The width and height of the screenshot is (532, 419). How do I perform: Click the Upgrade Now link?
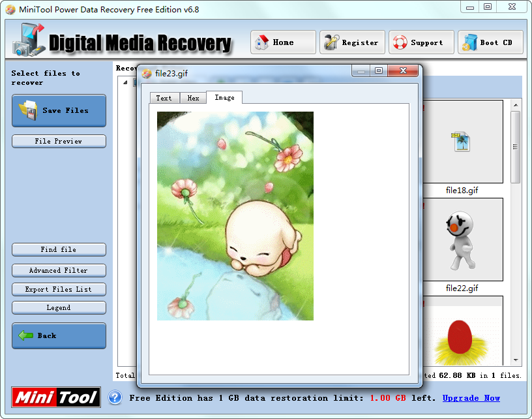471,398
